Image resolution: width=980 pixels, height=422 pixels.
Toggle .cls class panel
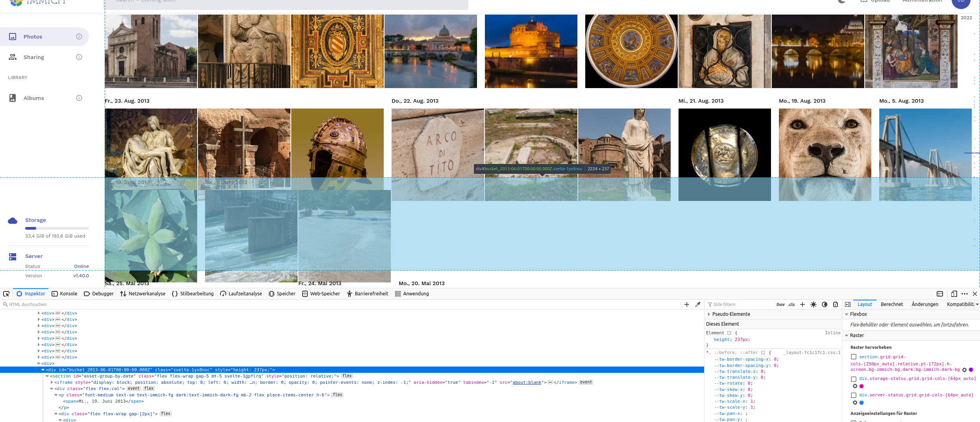pyautogui.click(x=791, y=304)
